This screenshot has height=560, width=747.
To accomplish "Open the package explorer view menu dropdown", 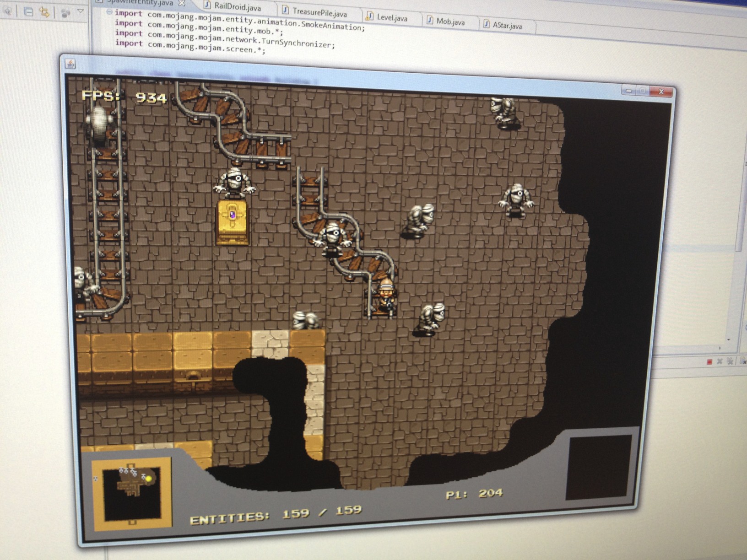I will 81,11.
